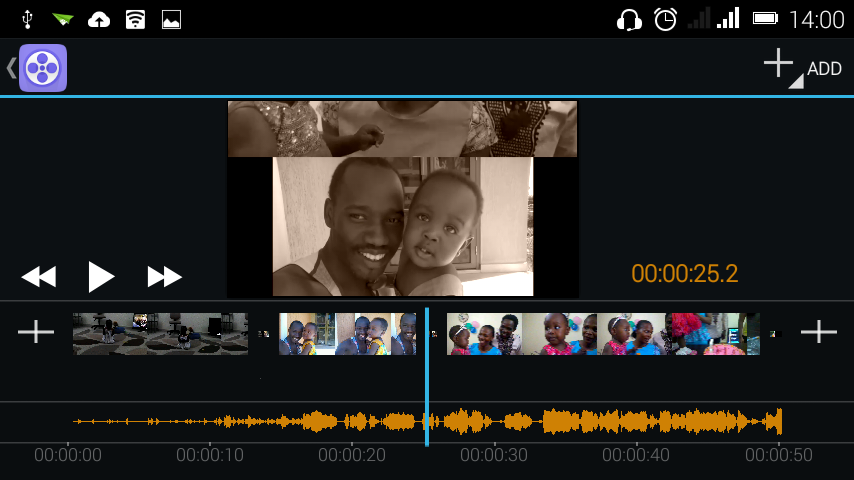Tap the cloud upload status icon

click(99, 20)
